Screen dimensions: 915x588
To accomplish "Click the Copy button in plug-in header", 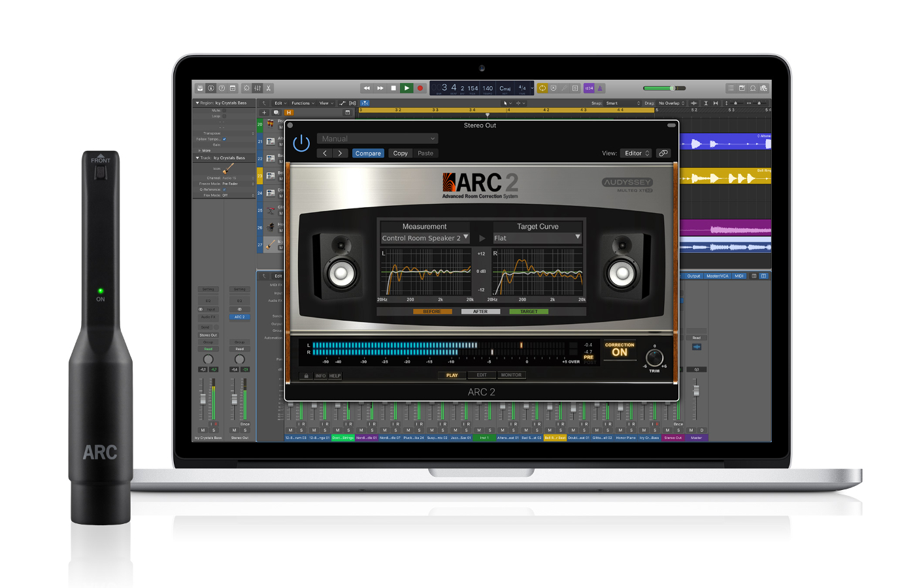I will pyautogui.click(x=400, y=154).
